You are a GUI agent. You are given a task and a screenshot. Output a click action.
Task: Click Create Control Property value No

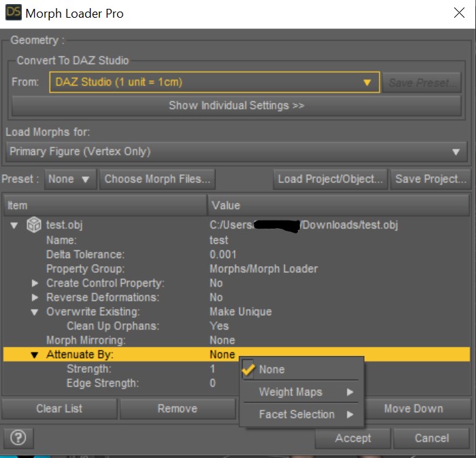click(x=216, y=282)
